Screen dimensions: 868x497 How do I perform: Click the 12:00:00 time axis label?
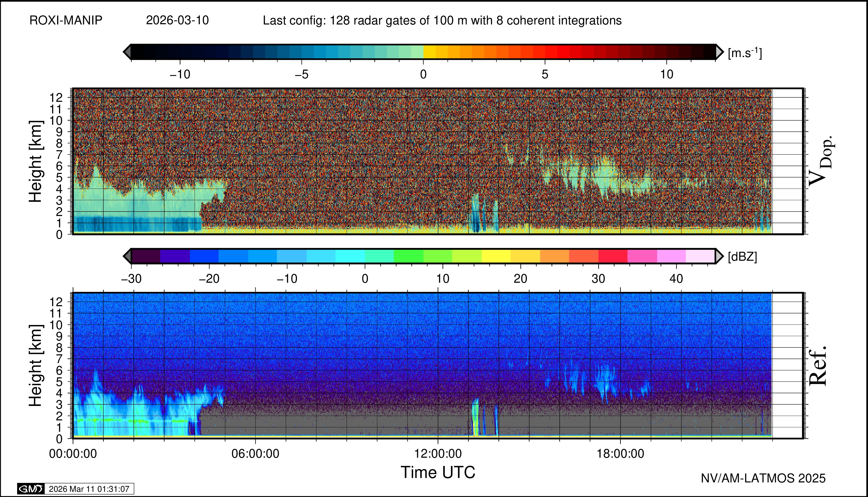[x=438, y=454]
